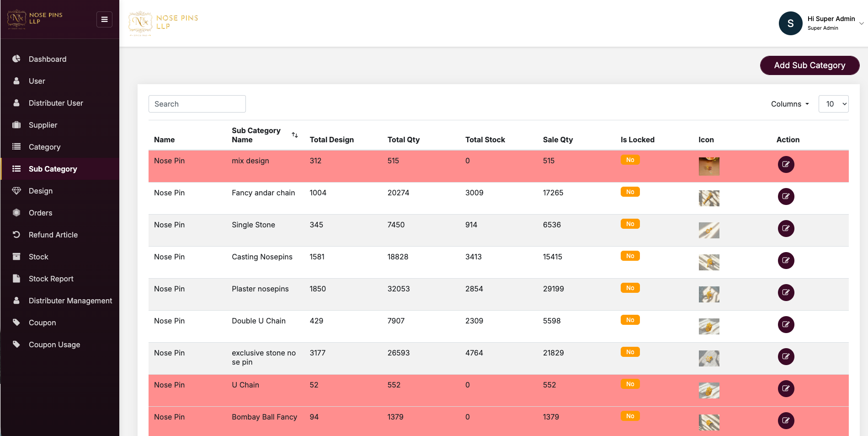Open the Dashboard from the sidebar

[48, 59]
